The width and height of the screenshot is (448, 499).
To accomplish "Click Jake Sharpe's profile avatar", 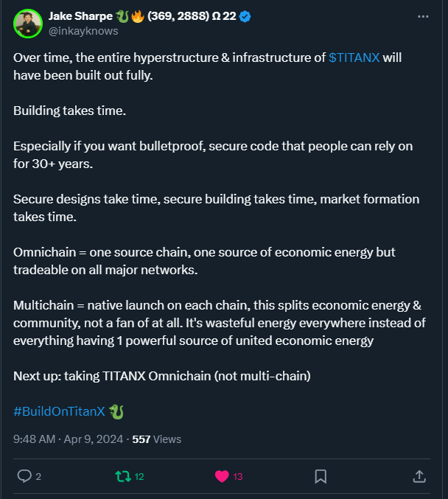I will (27, 24).
